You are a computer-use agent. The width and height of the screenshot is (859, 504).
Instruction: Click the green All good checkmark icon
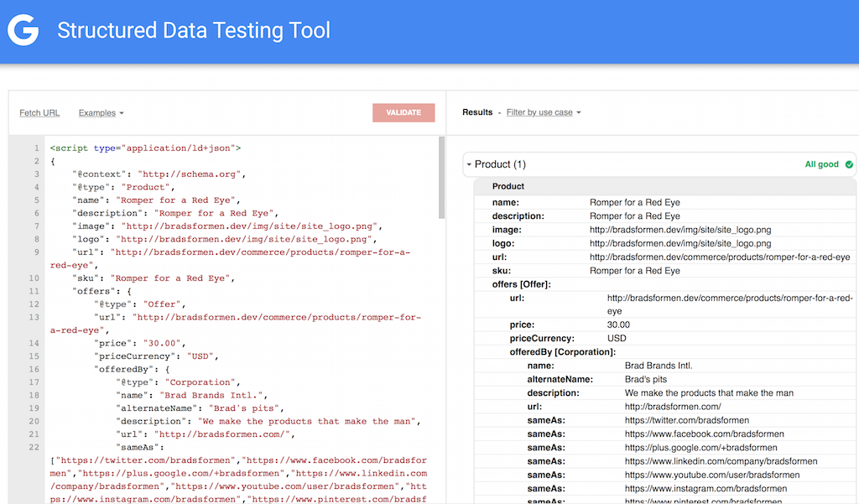[x=849, y=164]
